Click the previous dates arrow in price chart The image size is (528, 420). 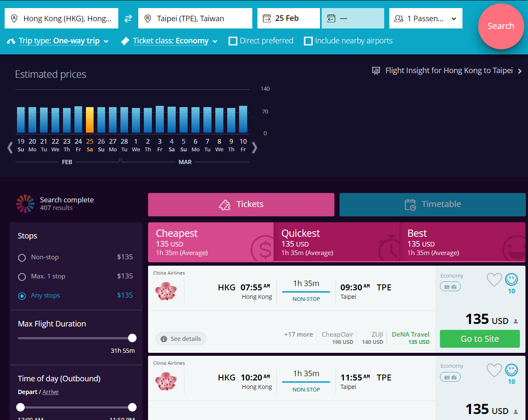pyautogui.click(x=10, y=148)
